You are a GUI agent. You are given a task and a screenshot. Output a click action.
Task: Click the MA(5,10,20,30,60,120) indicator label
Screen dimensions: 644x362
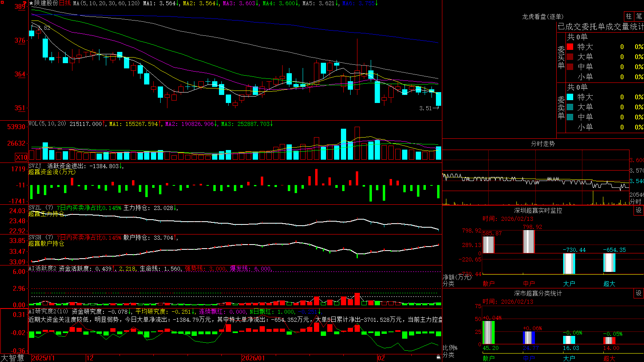click(106, 3)
